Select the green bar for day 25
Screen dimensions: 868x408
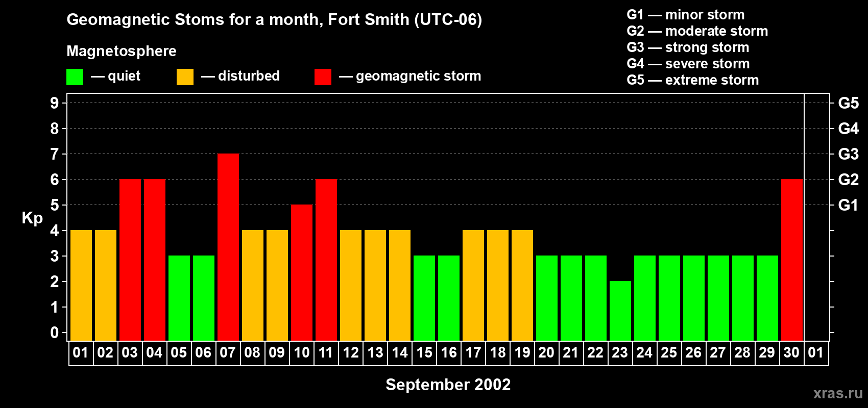coord(669,298)
